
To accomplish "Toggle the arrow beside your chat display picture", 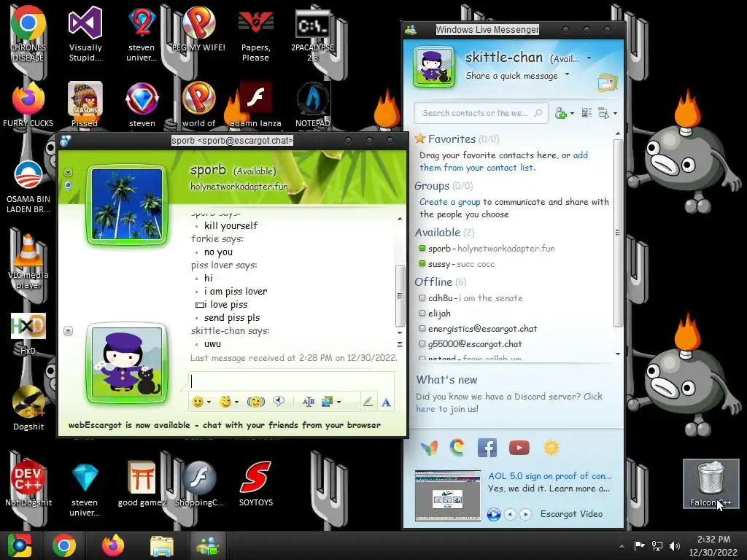I will (68, 331).
